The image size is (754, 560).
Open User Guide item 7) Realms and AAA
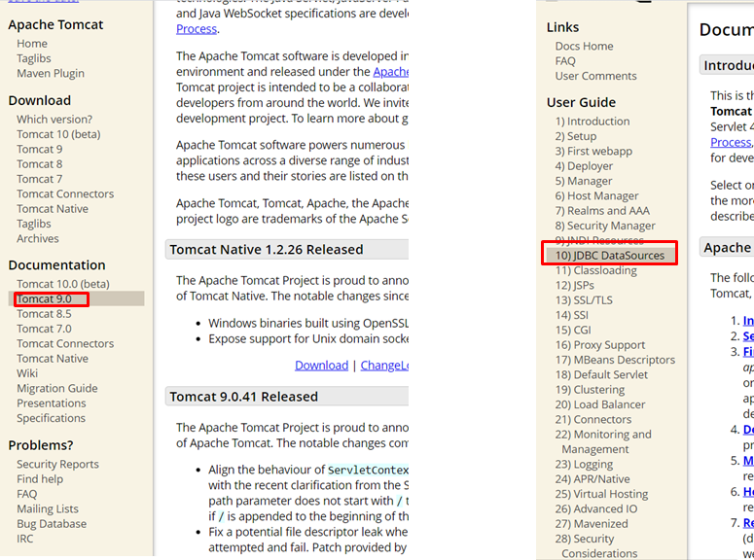[x=602, y=211]
